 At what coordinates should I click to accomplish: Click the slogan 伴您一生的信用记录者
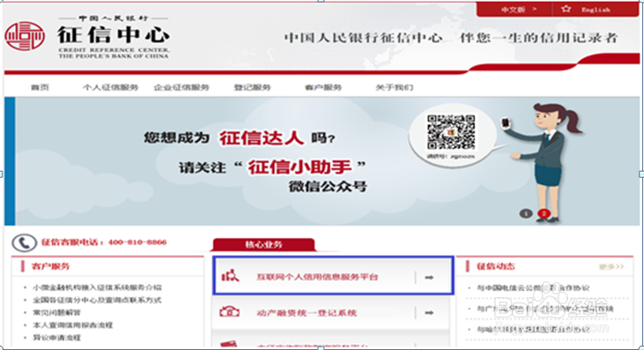click(x=539, y=38)
